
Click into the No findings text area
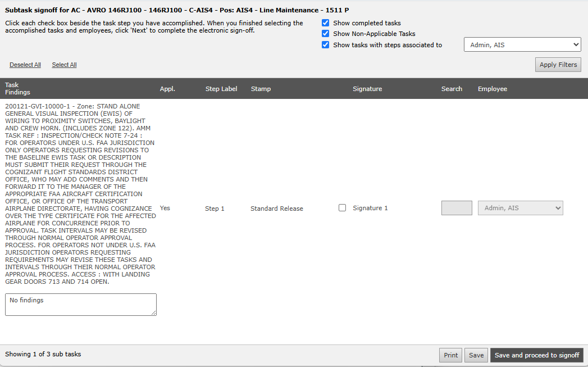80,304
